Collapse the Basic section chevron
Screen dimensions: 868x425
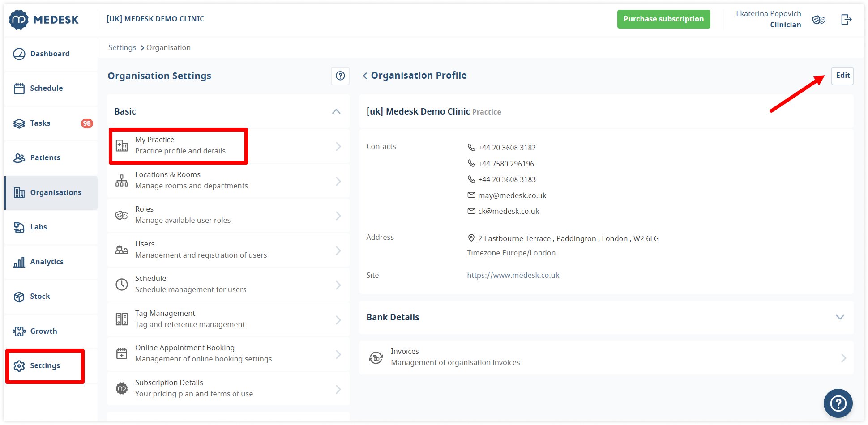[336, 111]
